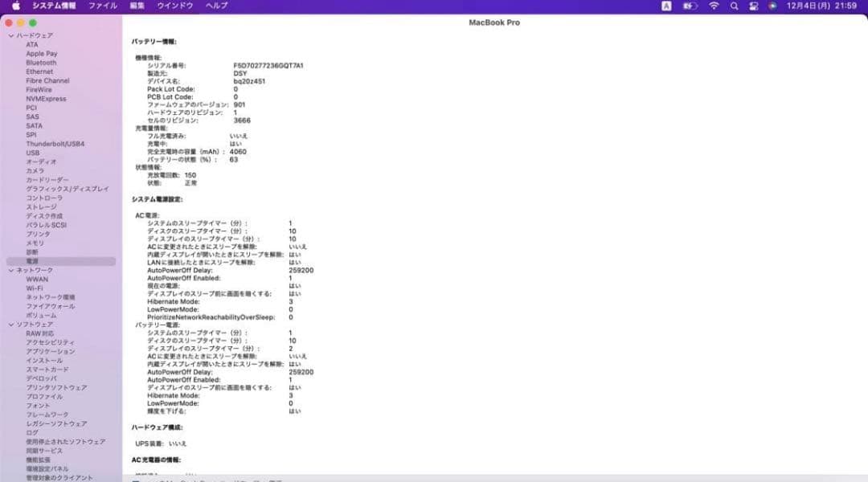Image resolution: width=868 pixels, height=482 pixels.
Task: Select メモリ in the sidebar
Action: [35, 243]
